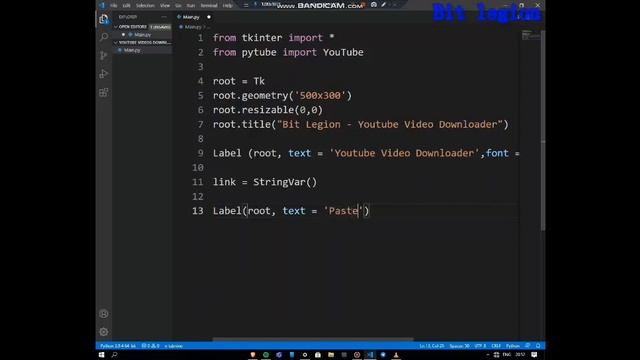Open the Accounts icon in activity bar
The width and height of the screenshot is (640, 360).
pyautogui.click(x=104, y=313)
